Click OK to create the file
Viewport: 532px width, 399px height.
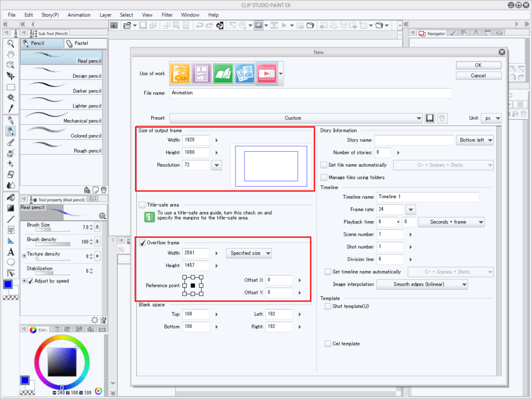tap(478, 65)
